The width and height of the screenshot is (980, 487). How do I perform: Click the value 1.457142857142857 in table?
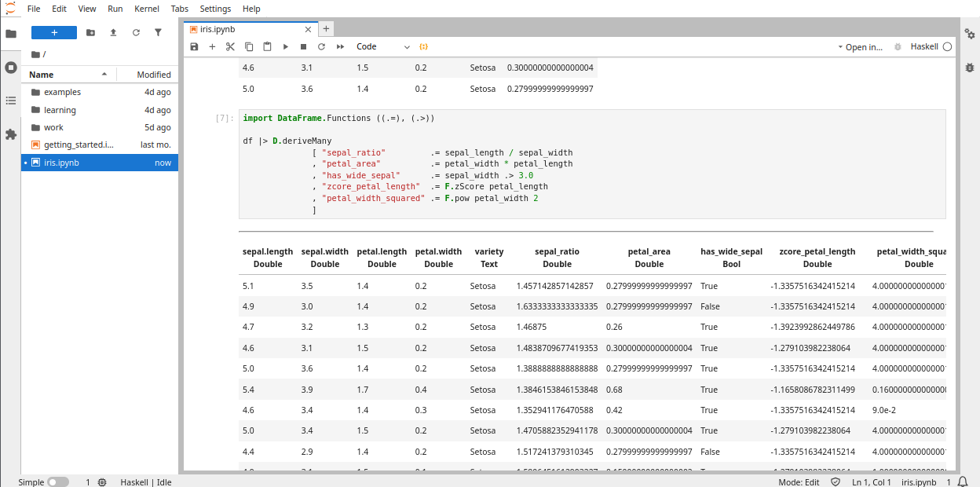555,286
